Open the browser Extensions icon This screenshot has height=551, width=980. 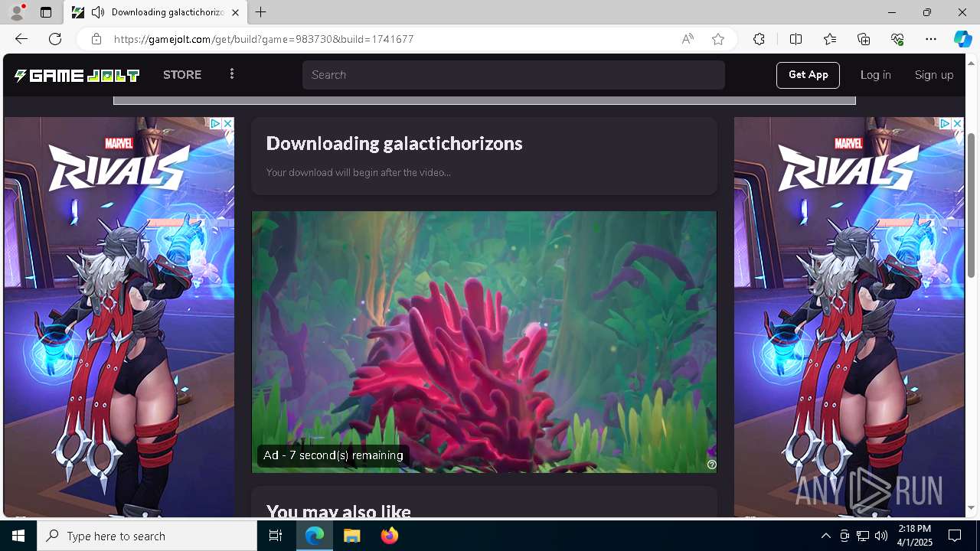pos(759,39)
